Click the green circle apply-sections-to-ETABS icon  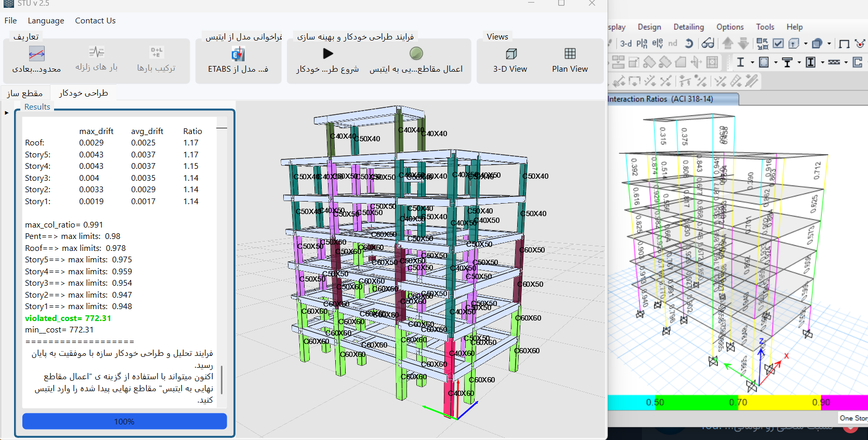click(416, 54)
